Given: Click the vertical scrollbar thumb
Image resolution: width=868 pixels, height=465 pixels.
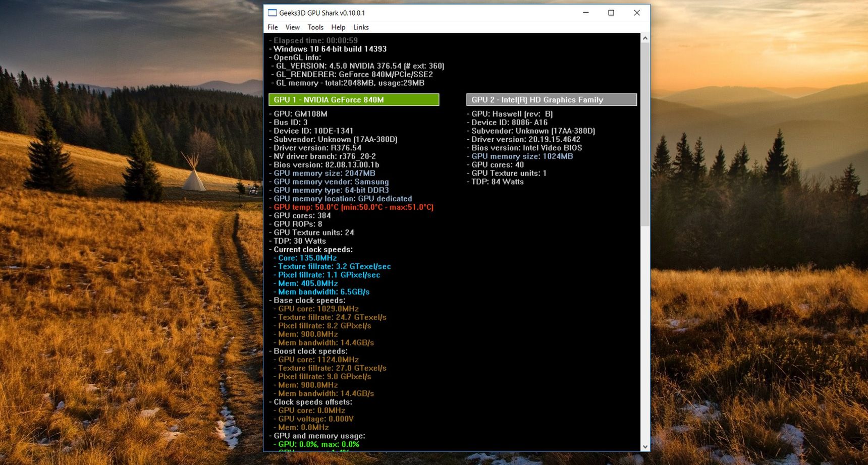Looking at the screenshot, I should tap(645, 134).
